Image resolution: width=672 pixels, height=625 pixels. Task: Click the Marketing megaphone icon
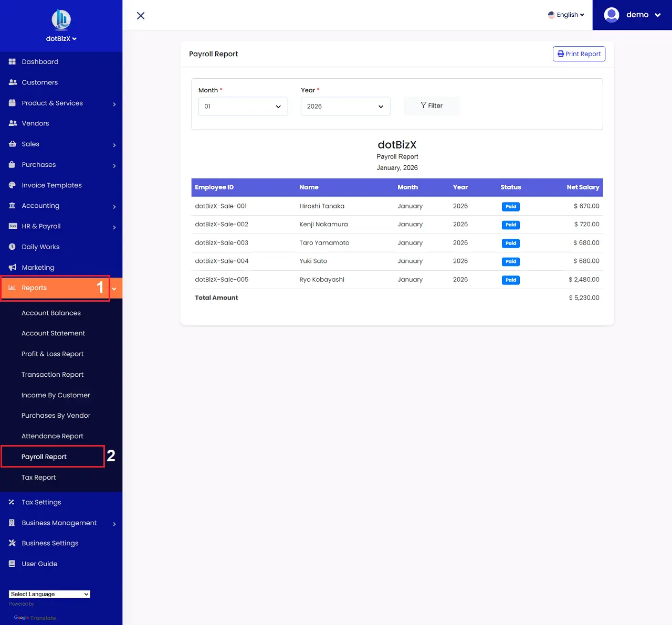coord(13,268)
